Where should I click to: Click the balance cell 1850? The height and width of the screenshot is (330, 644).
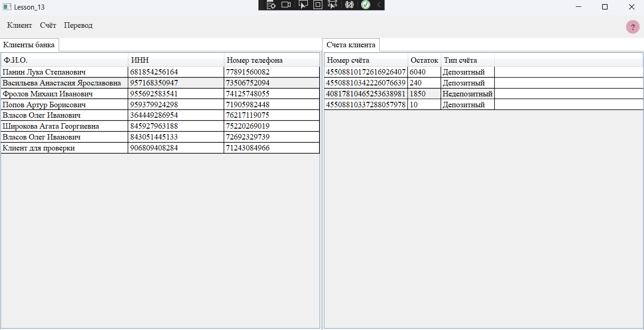point(424,94)
